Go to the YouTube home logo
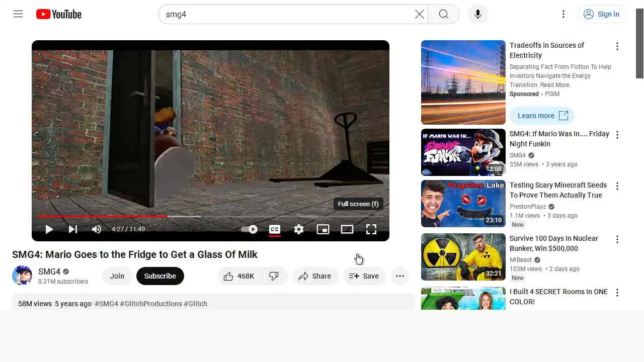This screenshot has width=644, height=362. pos(59,14)
